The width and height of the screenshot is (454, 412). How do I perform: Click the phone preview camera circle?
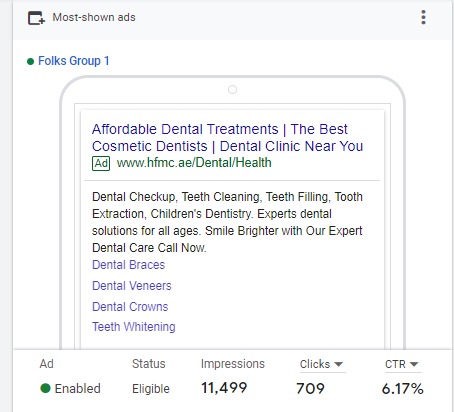point(232,90)
